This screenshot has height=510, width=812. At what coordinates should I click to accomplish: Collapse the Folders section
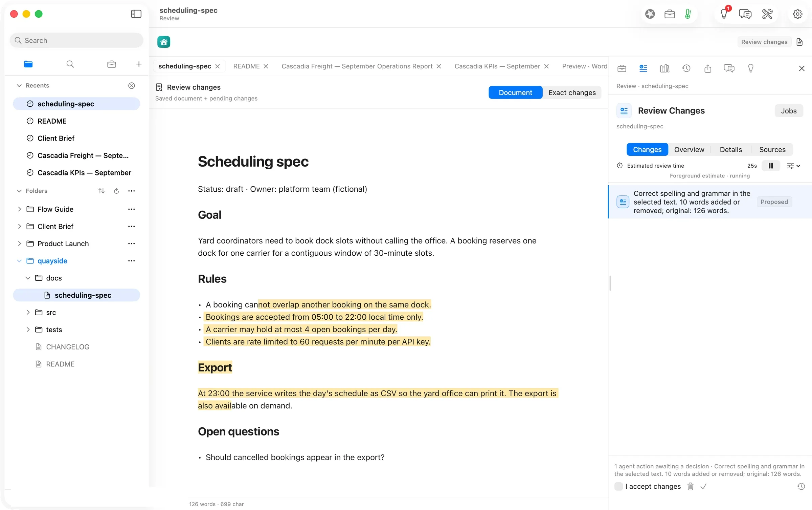(19, 191)
